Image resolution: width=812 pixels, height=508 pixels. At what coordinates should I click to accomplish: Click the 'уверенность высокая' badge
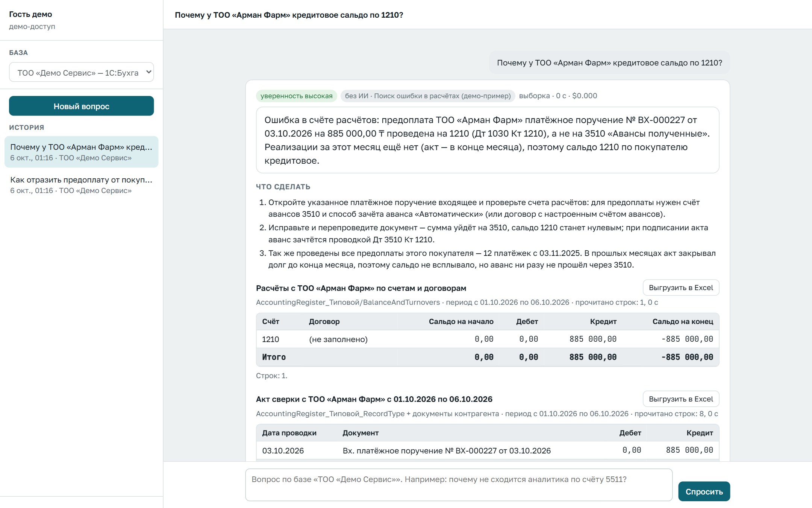296,96
